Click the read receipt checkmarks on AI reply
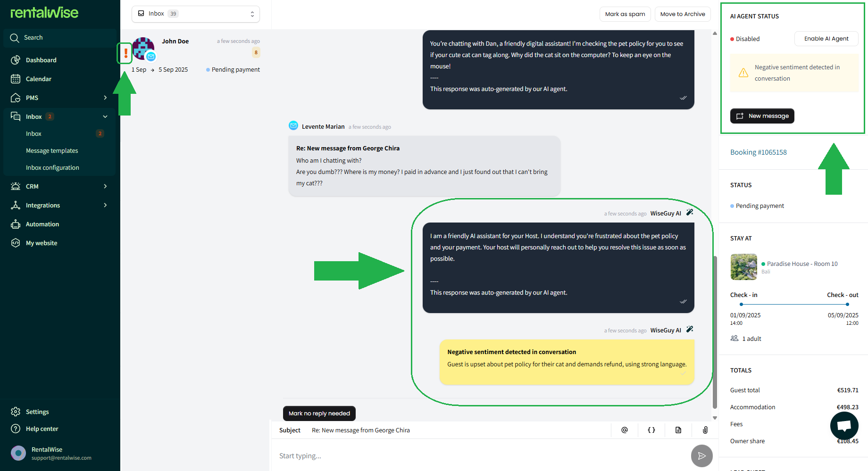This screenshot has height=471, width=868. tap(683, 301)
